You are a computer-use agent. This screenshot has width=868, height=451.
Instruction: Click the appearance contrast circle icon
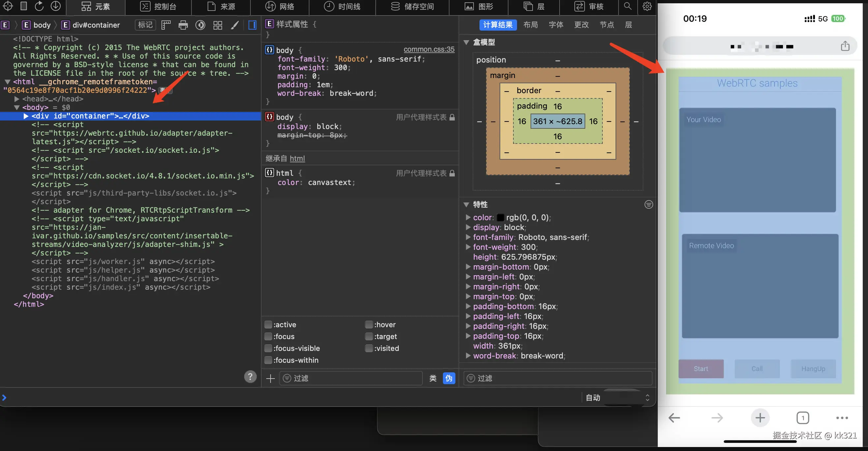tap(200, 25)
